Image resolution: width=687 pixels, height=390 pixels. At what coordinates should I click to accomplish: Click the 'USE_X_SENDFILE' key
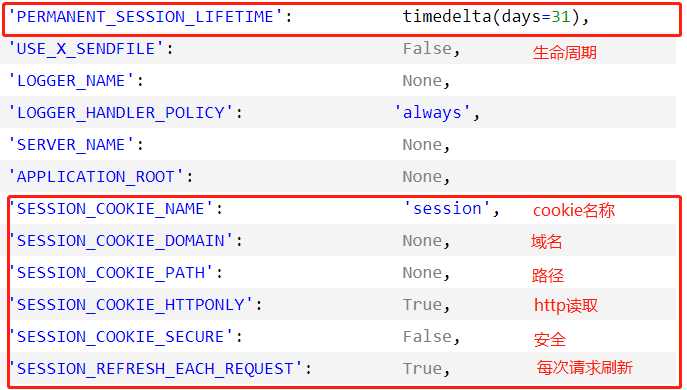click(87, 49)
